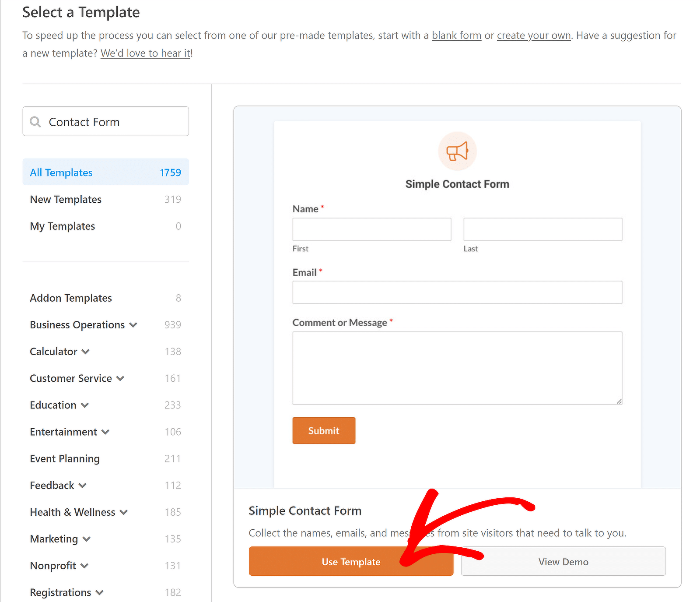Click the template description text
Image resolution: width=700 pixels, height=602 pixels.
(x=437, y=533)
